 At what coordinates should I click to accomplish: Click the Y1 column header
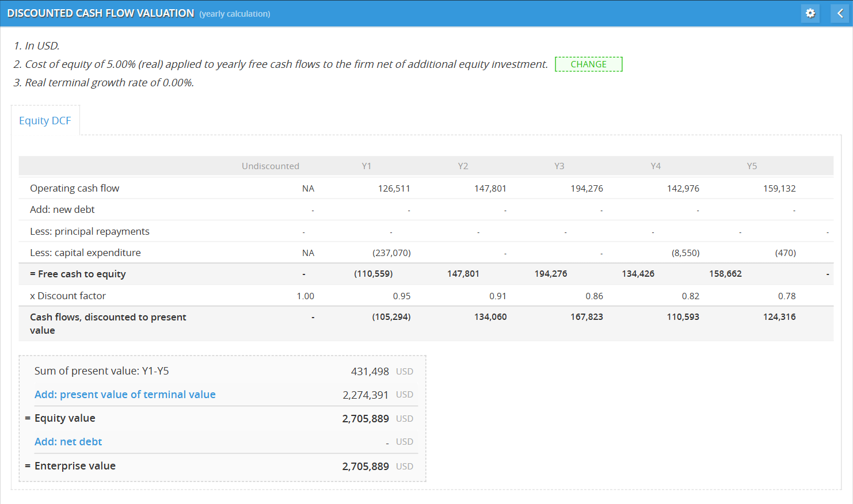[x=366, y=166]
